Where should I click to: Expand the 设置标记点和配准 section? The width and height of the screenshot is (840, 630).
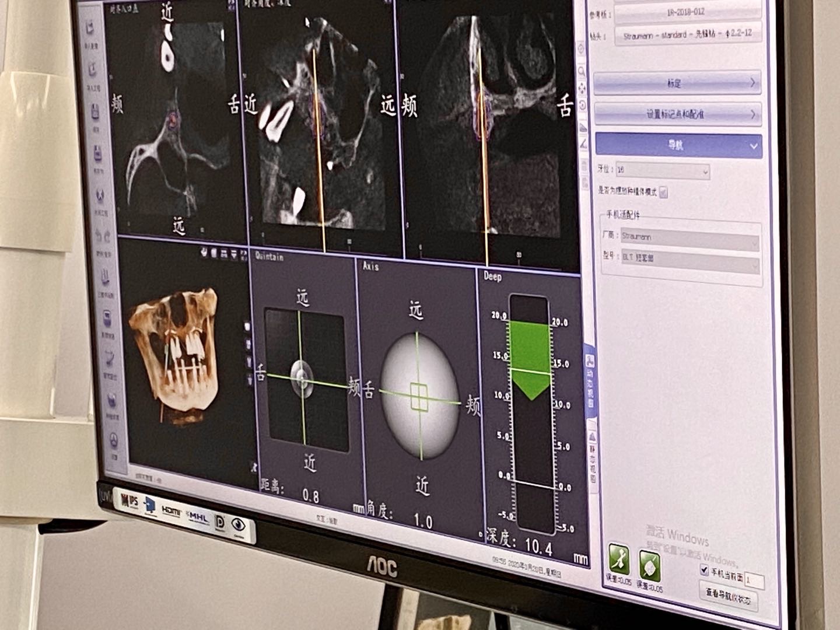[x=678, y=114]
